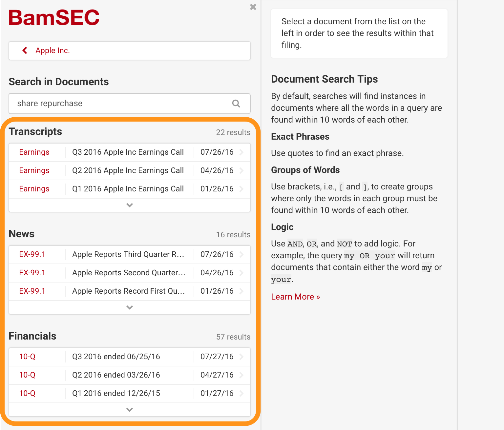The width and height of the screenshot is (504, 430).
Task: Click the 57 results count for Financials
Action: 233,337
